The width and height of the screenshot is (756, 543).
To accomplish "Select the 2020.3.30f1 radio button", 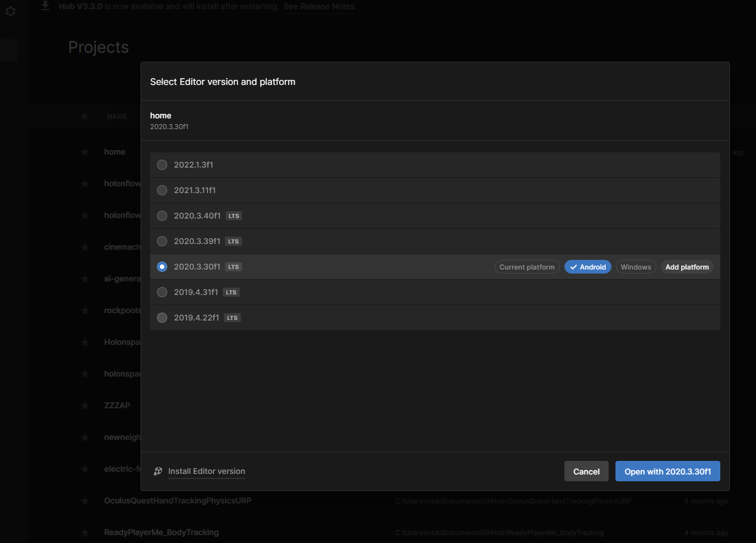I will pos(162,267).
